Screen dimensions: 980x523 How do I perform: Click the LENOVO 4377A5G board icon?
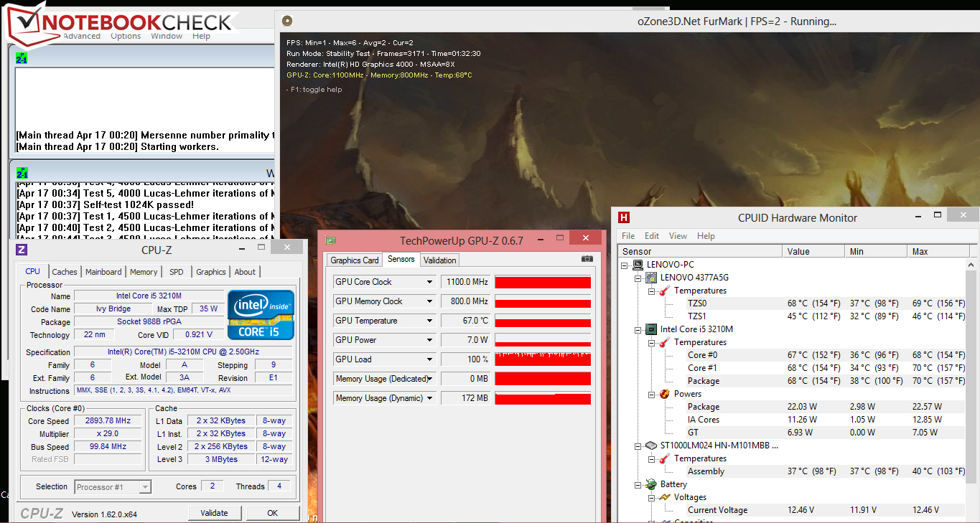650,278
